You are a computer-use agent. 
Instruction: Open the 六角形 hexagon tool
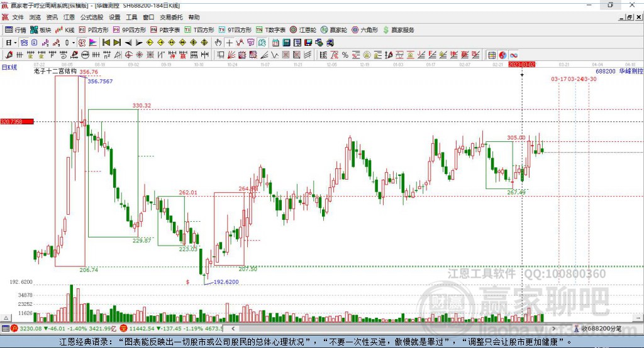click(365, 30)
